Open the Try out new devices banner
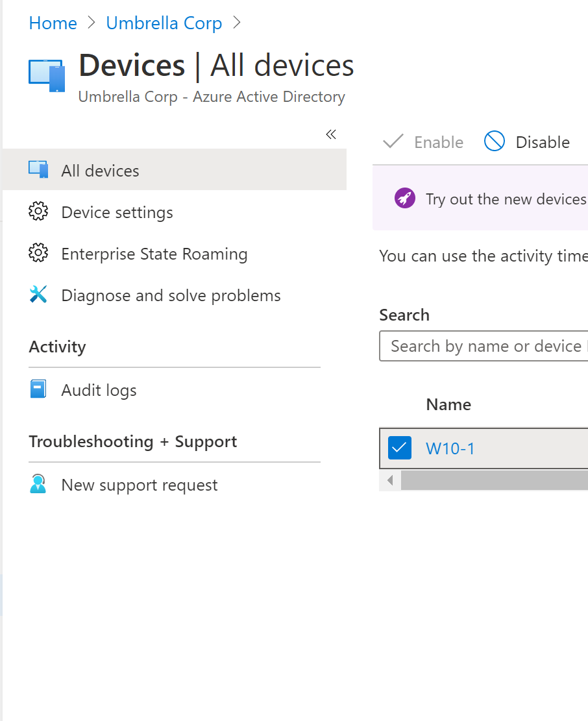Viewport: 588px width, 721px height. click(x=480, y=198)
